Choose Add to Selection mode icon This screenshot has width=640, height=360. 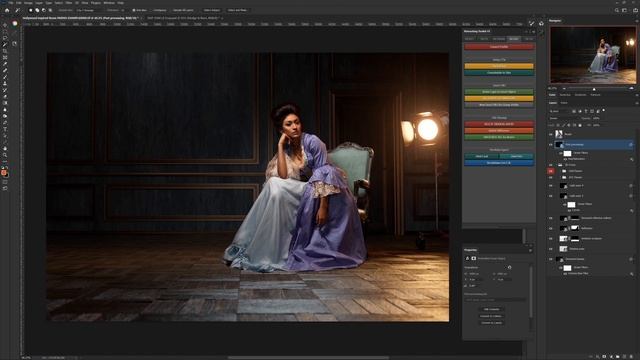click(37, 10)
